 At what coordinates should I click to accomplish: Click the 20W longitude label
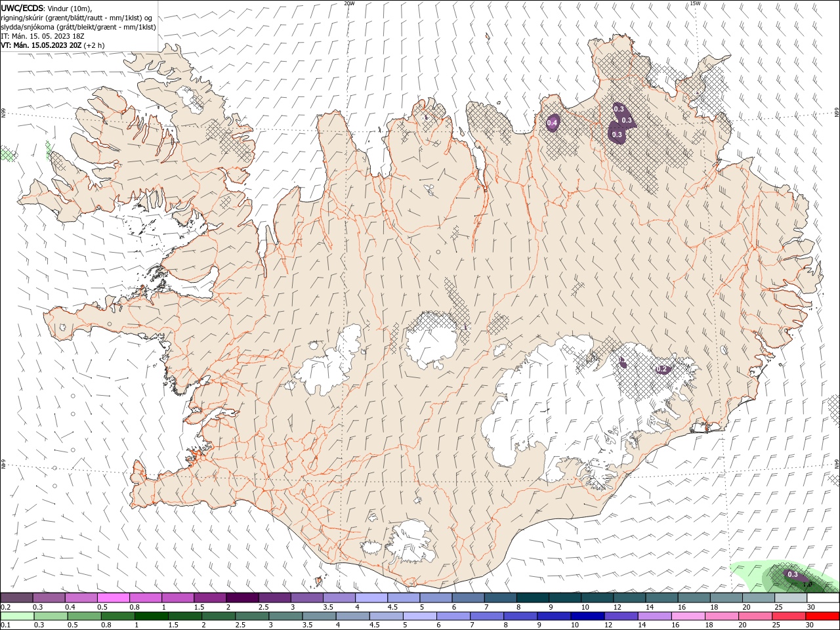click(x=349, y=3)
